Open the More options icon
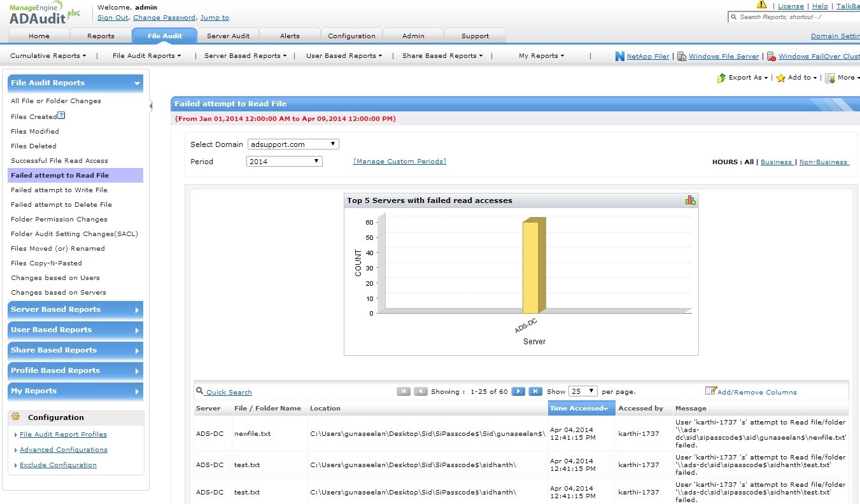 829,77
